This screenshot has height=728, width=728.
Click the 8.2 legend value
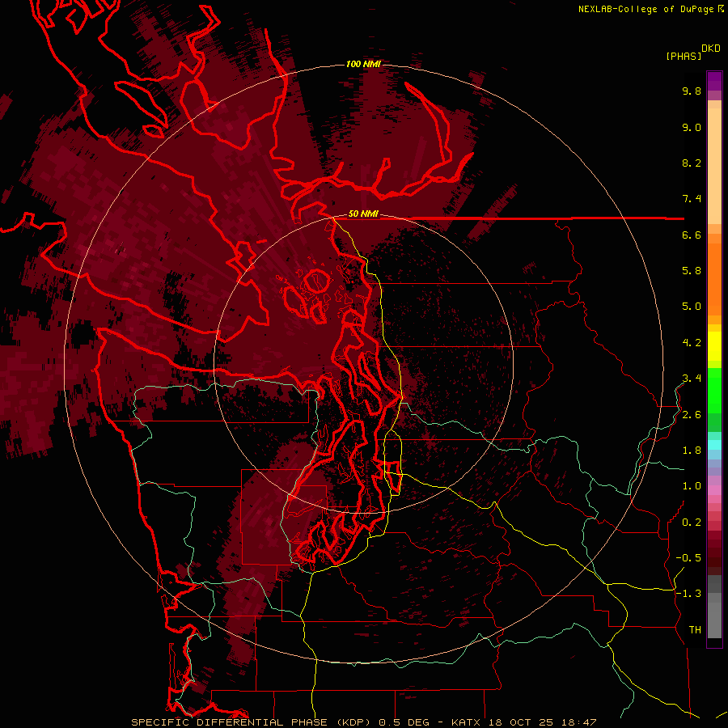(x=692, y=163)
